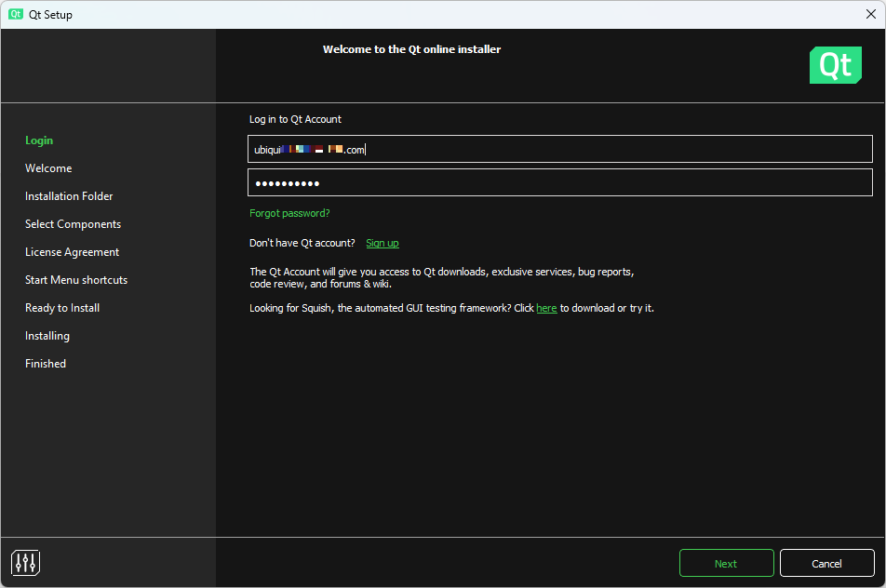Click the green Qt logo in header
Viewport: 886px width, 588px height.
[x=835, y=65]
